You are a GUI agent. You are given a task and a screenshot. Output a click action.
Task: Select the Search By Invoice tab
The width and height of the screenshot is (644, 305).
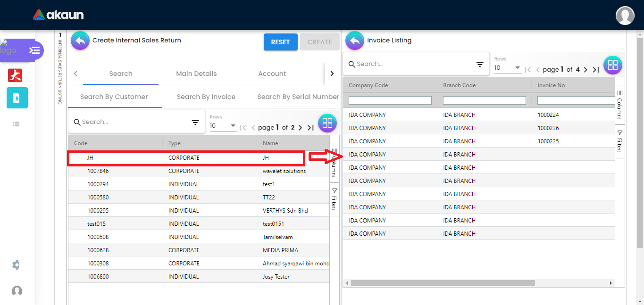[x=206, y=97]
